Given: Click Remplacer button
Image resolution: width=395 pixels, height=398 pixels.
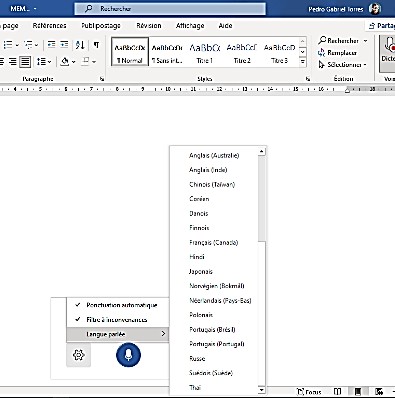Looking at the screenshot, I should pos(337,53).
